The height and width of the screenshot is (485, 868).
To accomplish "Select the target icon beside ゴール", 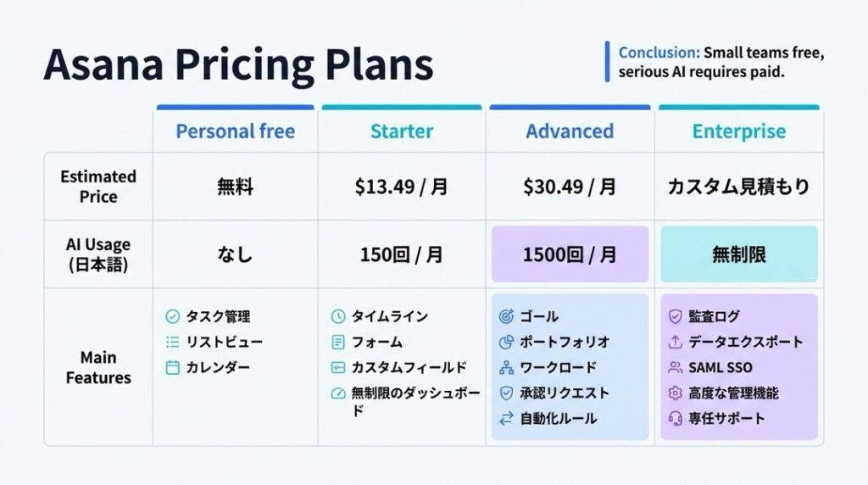I will point(506,317).
